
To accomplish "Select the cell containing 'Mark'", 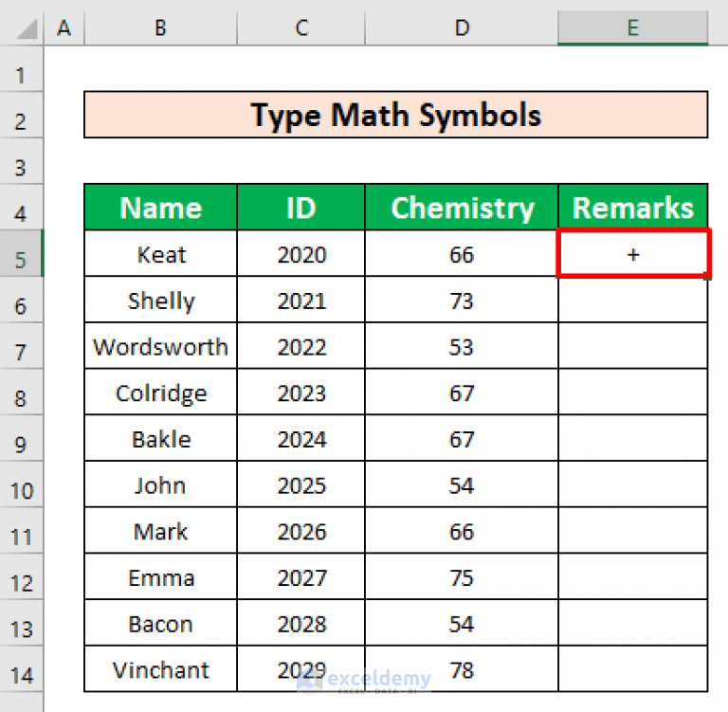I will (x=160, y=530).
